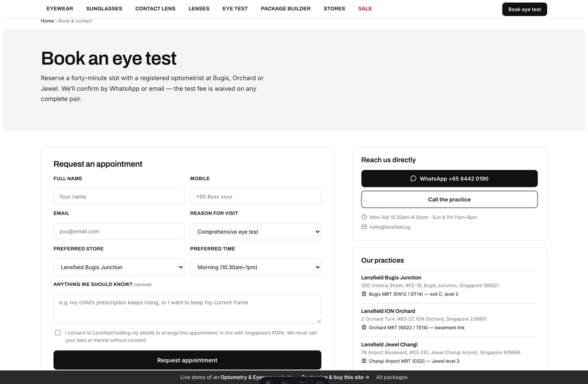Click the Book eye test header button
588x384 pixels.
[x=525, y=9]
